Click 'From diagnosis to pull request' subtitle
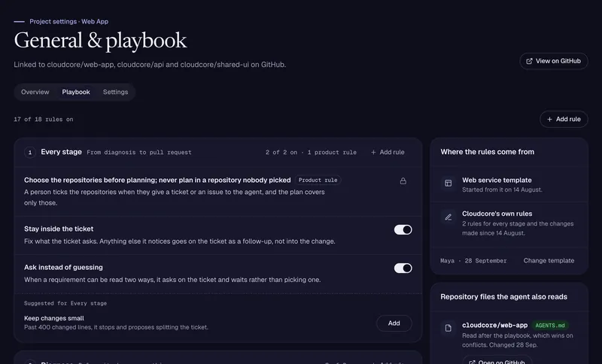The image size is (602, 364). [139, 152]
